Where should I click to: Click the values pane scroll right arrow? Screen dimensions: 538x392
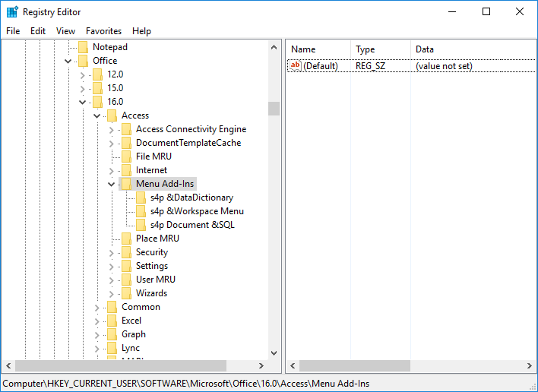click(530, 365)
